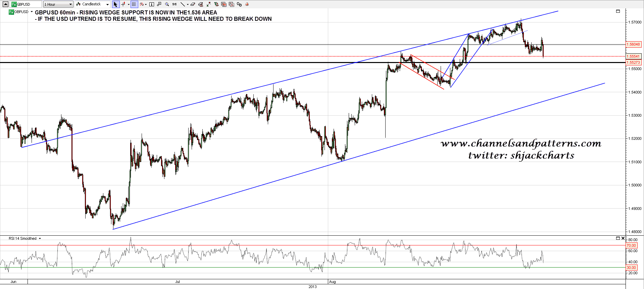644x289 pixels.
Task: Open the 1 Hour timeframe dropdown
Action: (x=58, y=4)
